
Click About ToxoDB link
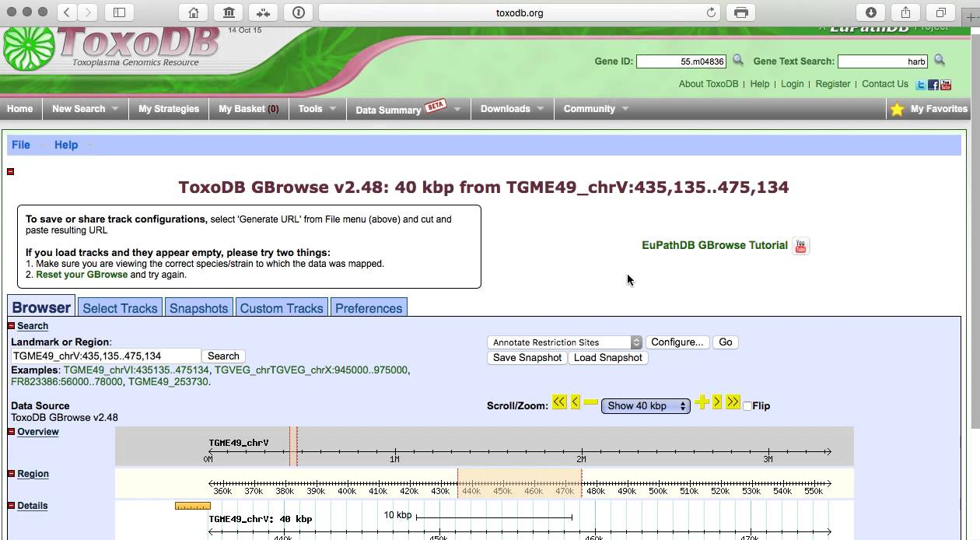point(709,84)
